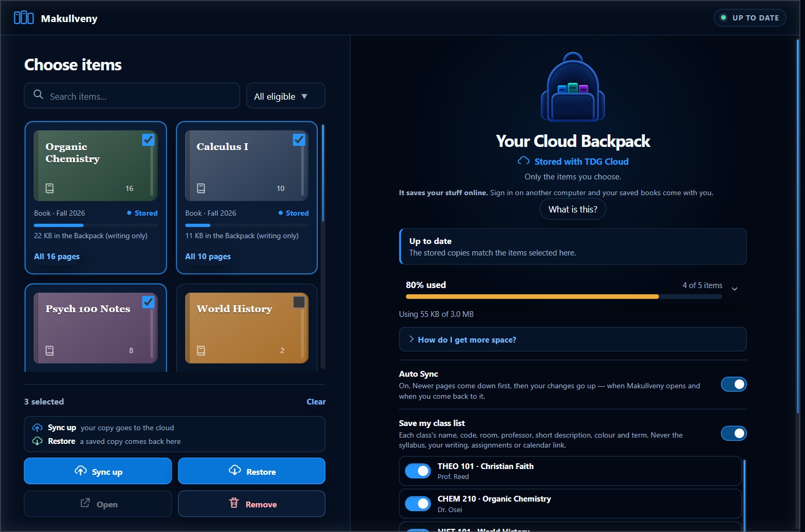805x532 pixels.
Task: Click the blue Sync up button
Action: [x=98, y=471]
